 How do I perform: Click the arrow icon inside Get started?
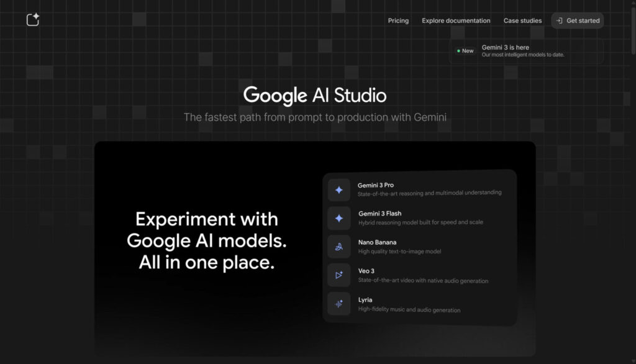[560, 20]
